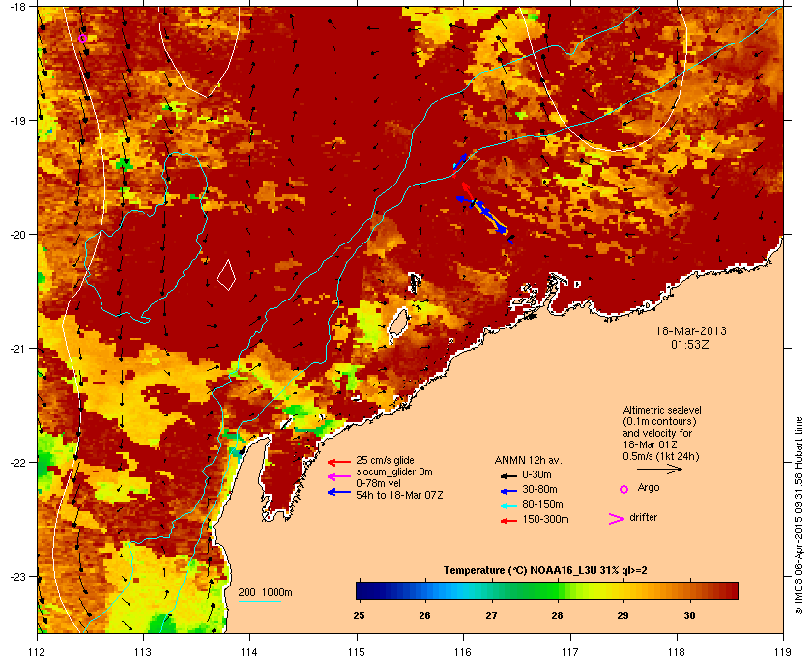Click the longitude axis label 115

pos(357,652)
